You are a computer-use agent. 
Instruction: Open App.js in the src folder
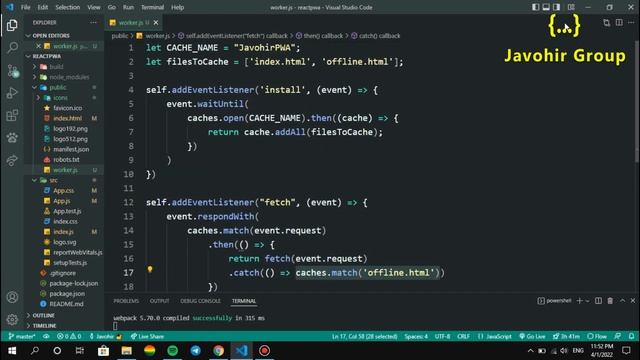[62, 201]
